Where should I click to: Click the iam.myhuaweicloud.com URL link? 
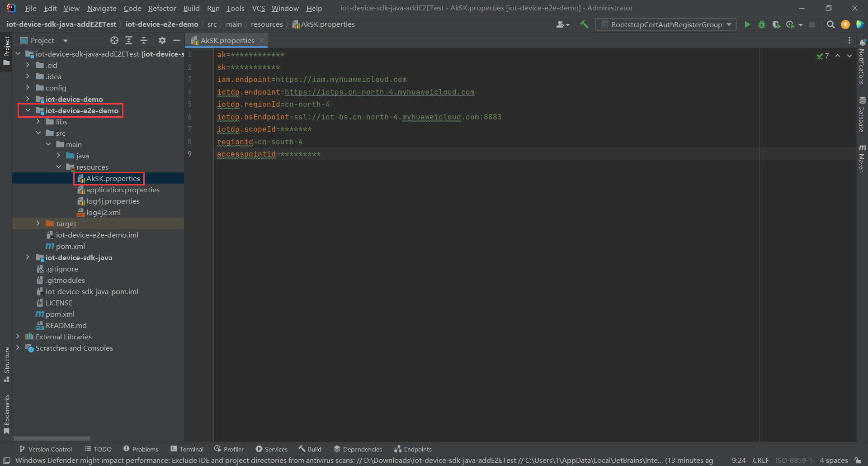coord(341,80)
